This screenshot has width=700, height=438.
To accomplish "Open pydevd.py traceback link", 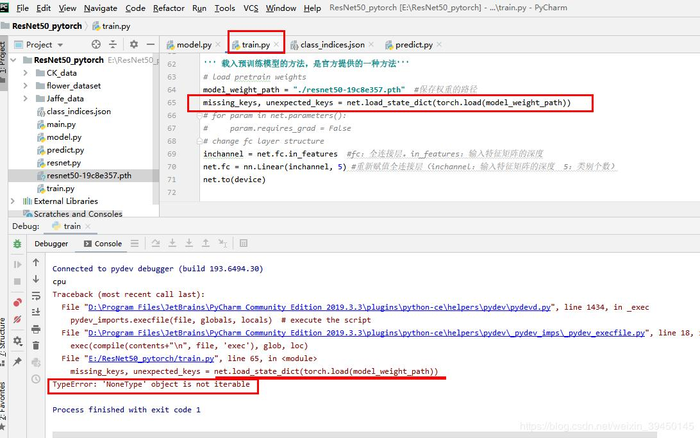I will click(319, 307).
